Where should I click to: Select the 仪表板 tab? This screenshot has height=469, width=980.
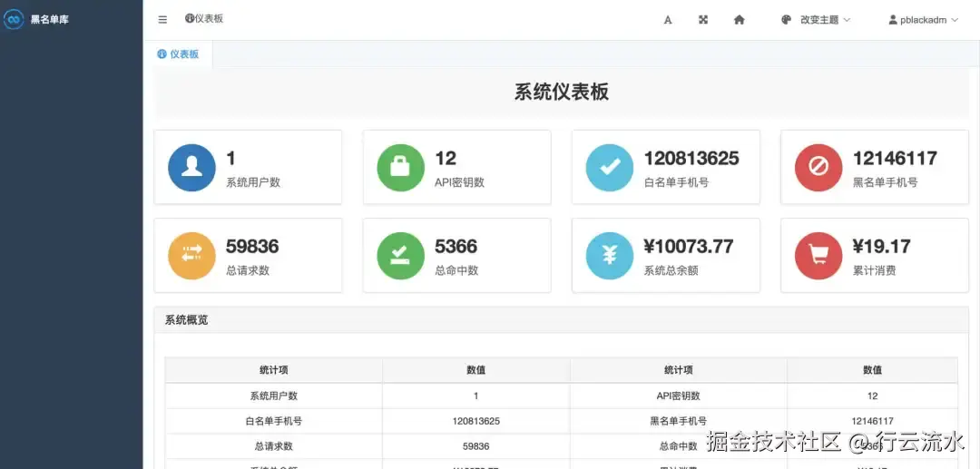[x=178, y=54]
